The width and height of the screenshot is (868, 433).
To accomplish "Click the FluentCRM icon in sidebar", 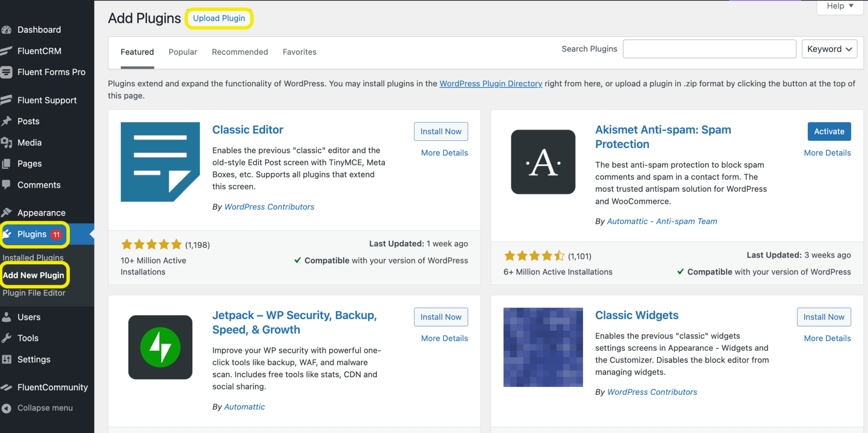I will tap(6, 51).
